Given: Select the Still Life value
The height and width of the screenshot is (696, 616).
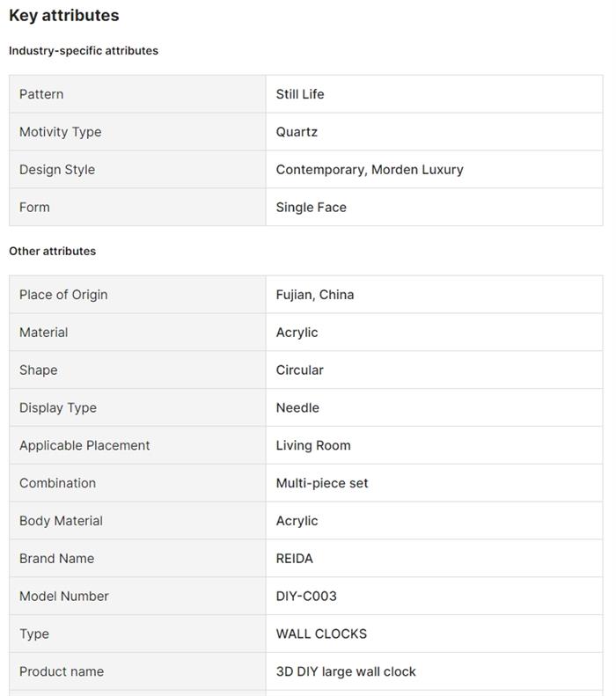Looking at the screenshot, I should click(300, 94).
